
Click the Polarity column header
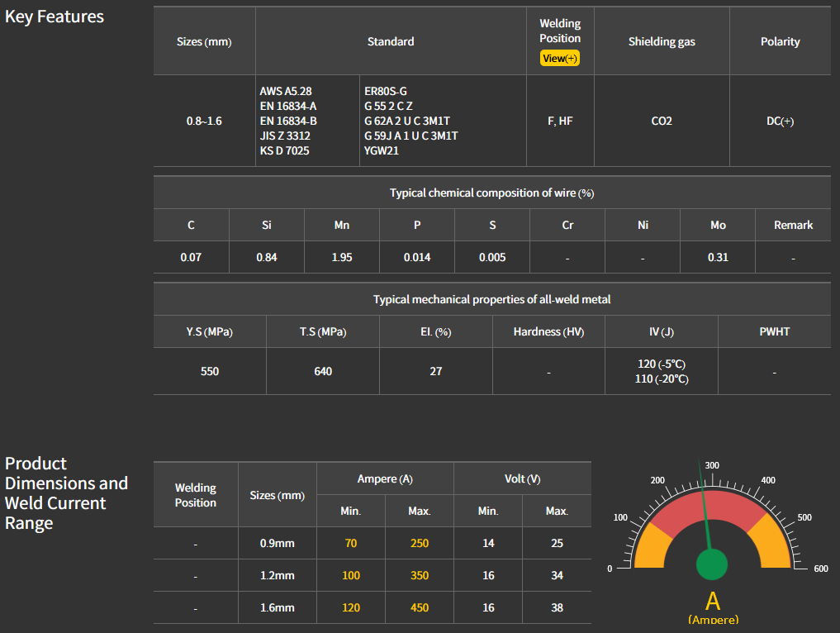[x=780, y=41]
